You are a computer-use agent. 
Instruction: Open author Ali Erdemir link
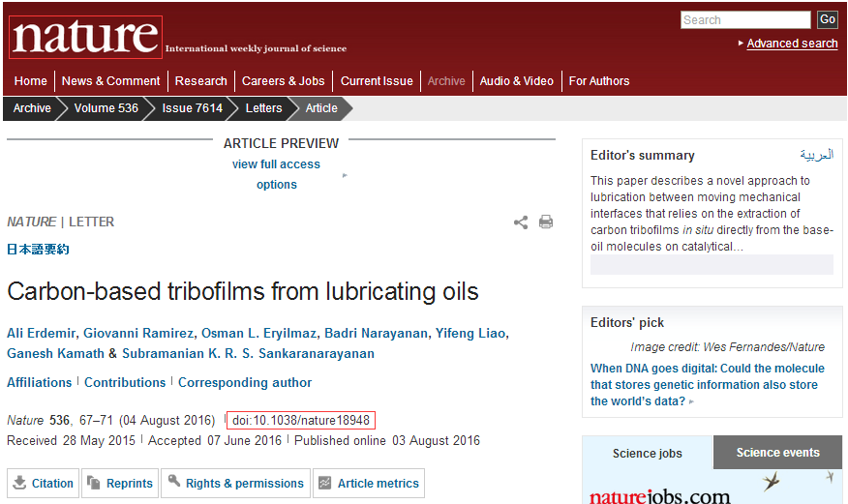[42, 334]
